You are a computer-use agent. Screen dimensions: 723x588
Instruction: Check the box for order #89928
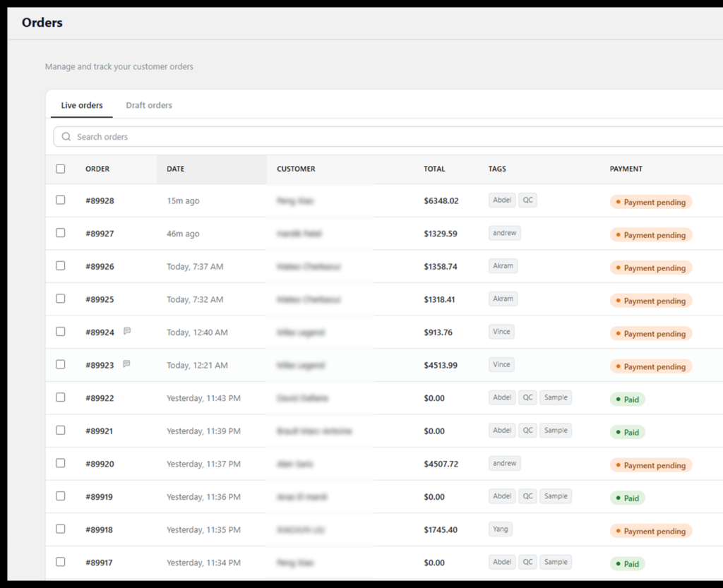(61, 200)
